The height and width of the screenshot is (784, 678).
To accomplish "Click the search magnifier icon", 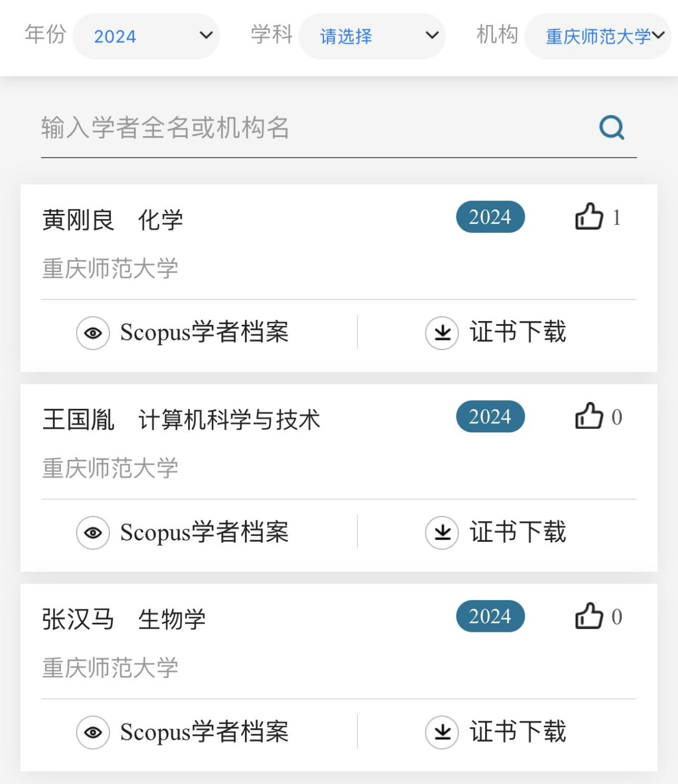I will tap(612, 128).
